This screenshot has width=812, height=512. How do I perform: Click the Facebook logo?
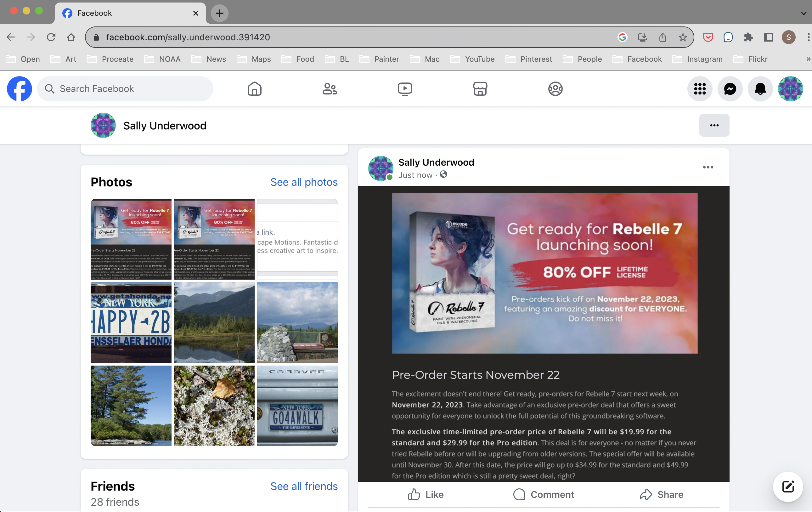click(20, 89)
